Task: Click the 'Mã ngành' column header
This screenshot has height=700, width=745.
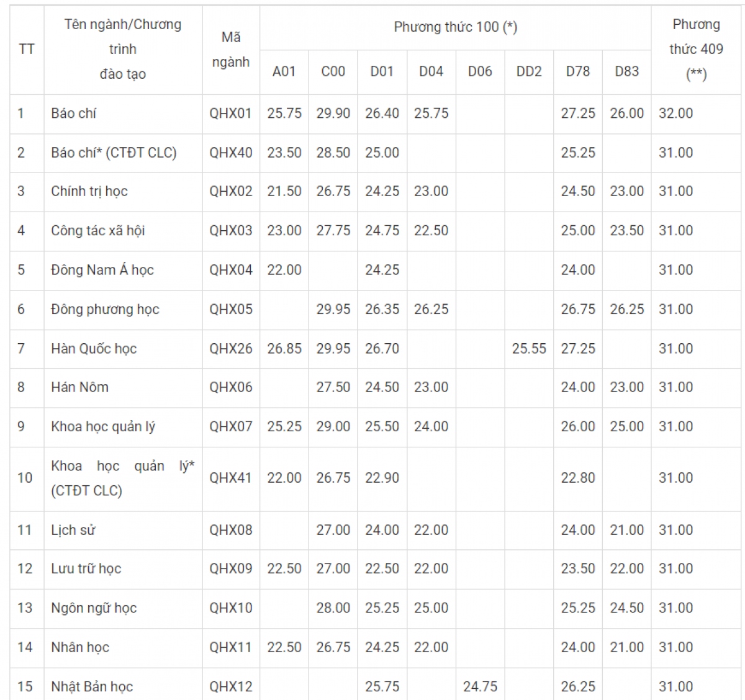Action: [x=230, y=50]
